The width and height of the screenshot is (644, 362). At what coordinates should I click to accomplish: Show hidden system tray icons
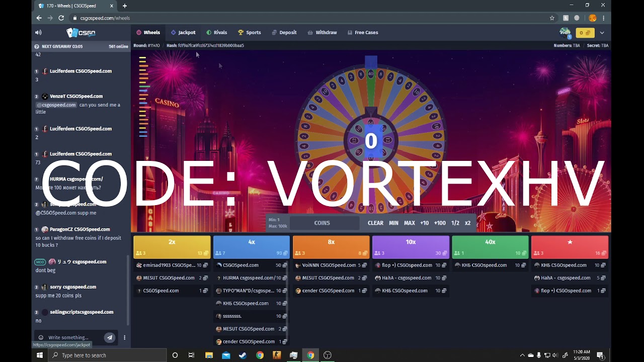click(x=522, y=355)
